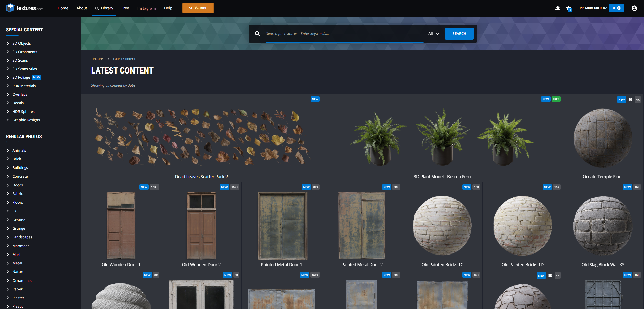Open Old Painted Bricks 1C thumbnail
Image resolution: width=644 pixels, height=309 pixels.
[442, 225]
